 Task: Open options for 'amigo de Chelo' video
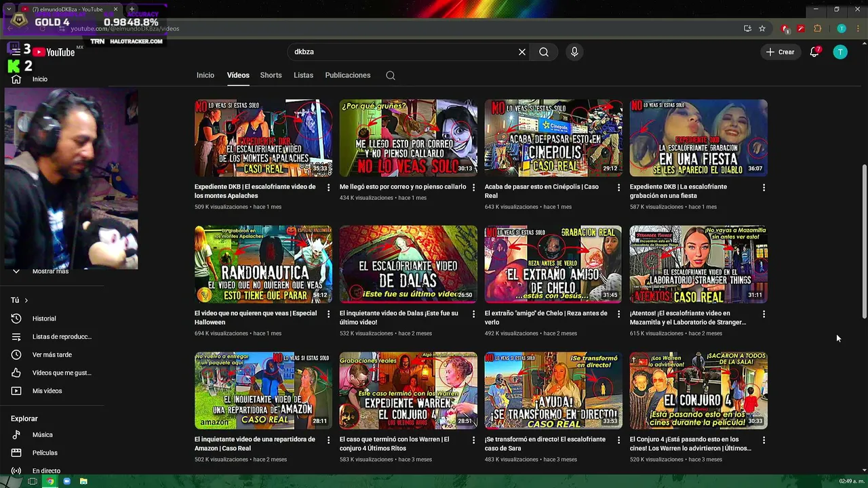tap(618, 314)
